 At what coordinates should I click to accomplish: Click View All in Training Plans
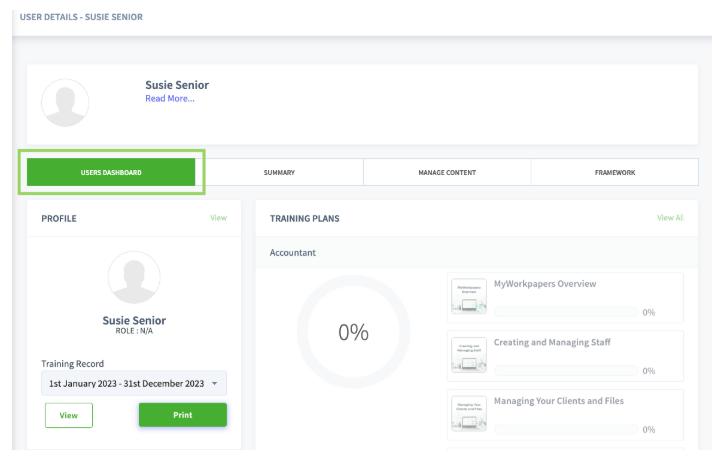pos(670,217)
